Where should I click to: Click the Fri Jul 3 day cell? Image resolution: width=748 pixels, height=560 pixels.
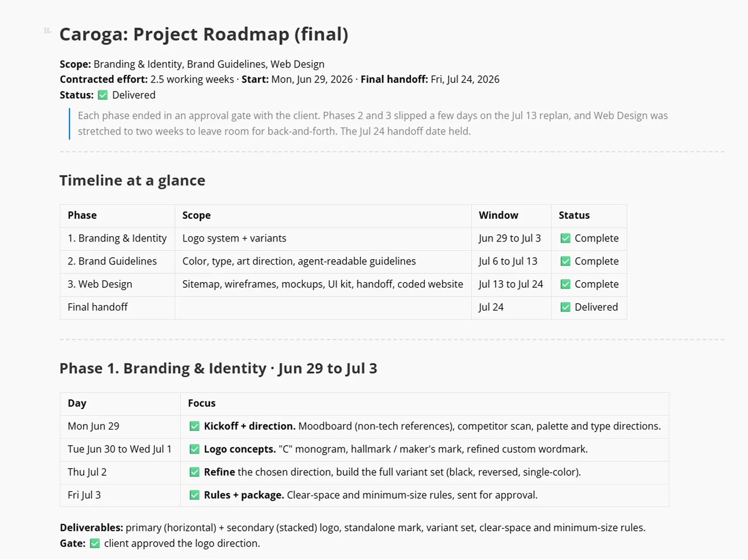[120, 495]
